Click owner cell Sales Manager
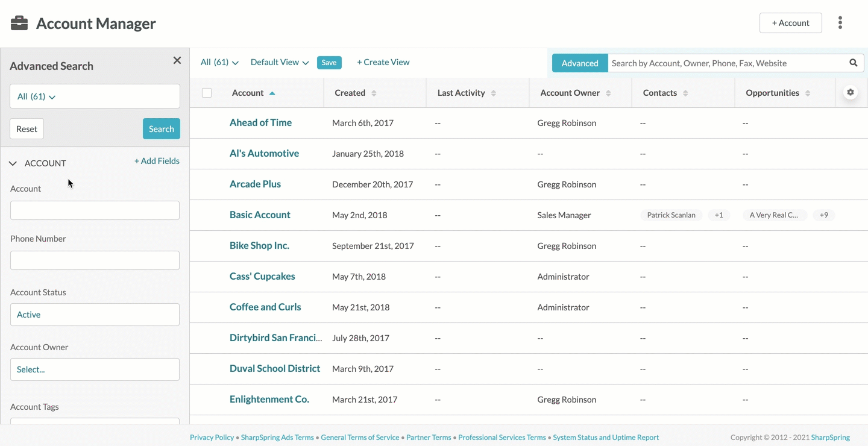The height and width of the screenshot is (446, 868). [x=564, y=215]
